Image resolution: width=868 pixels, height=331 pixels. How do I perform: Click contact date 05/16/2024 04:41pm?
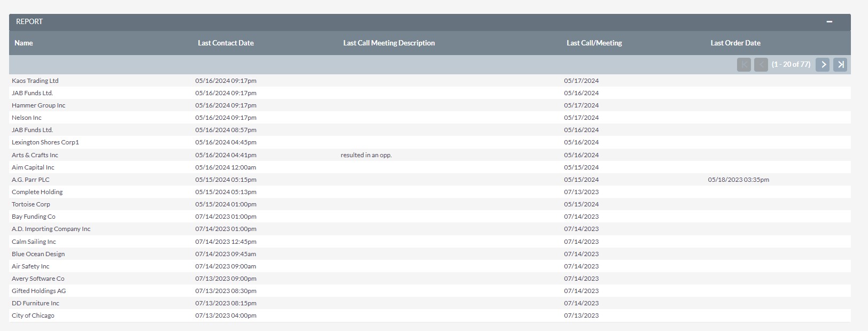(x=226, y=155)
